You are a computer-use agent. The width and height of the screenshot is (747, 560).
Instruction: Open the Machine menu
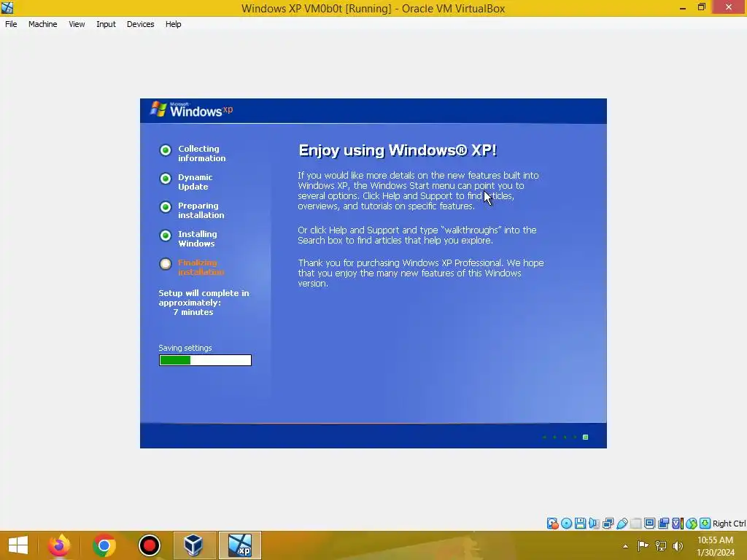[x=42, y=24]
